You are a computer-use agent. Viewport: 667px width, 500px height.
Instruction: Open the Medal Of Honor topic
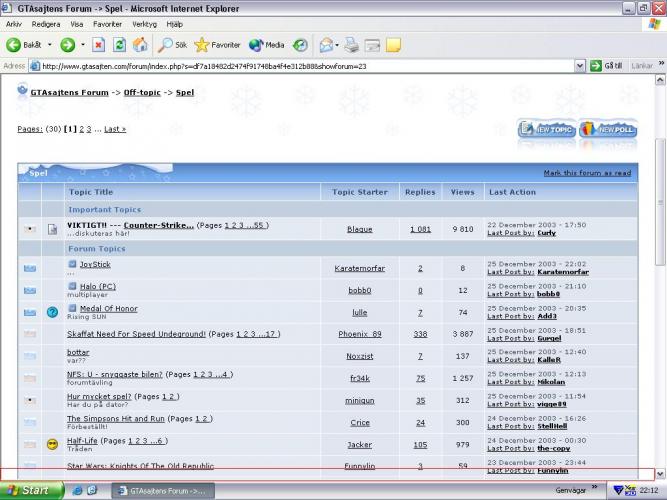[108, 308]
